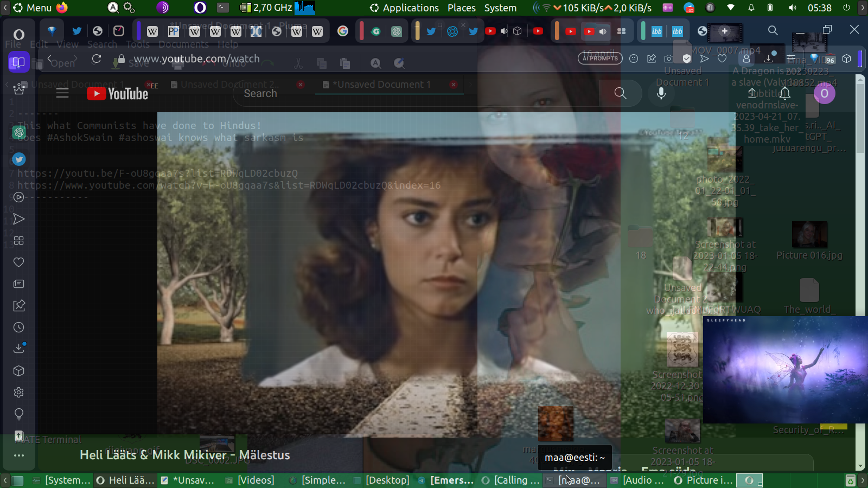Click the heart icon in Opera address bar
Screen dimensions: 868x488
coord(722,59)
